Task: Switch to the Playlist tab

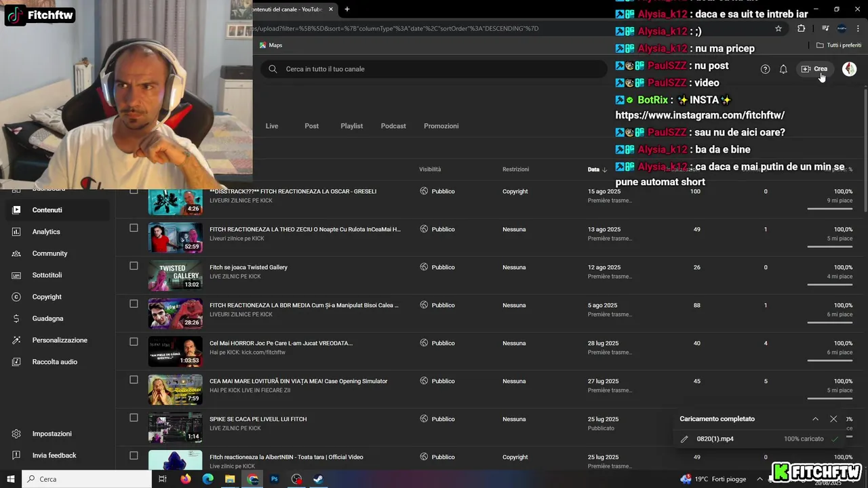Action: pos(352,126)
